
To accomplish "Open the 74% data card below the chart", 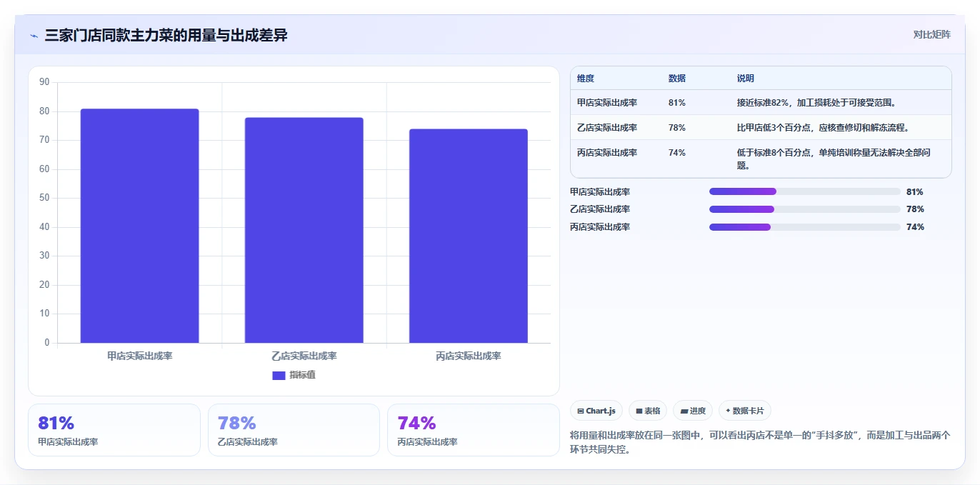I will pos(474,430).
